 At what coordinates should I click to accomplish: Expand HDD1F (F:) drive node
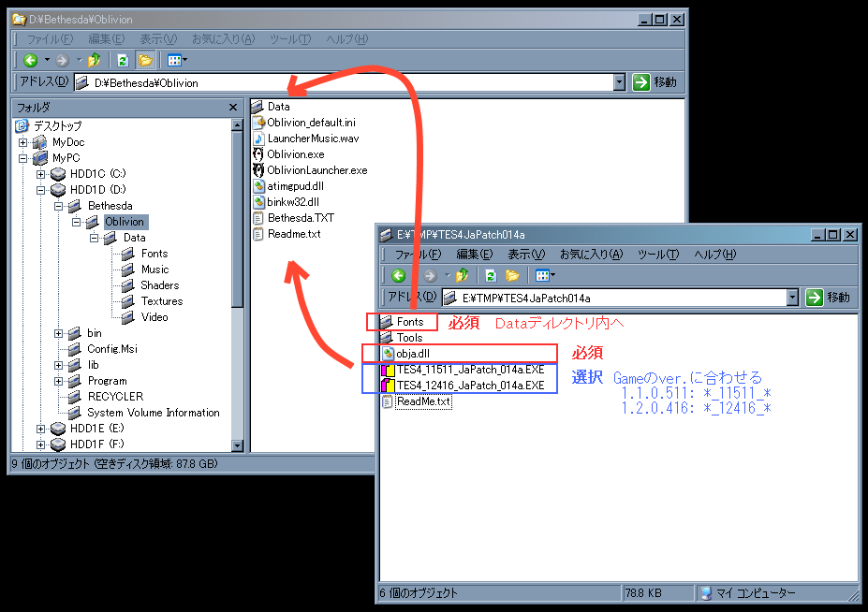tap(40, 444)
